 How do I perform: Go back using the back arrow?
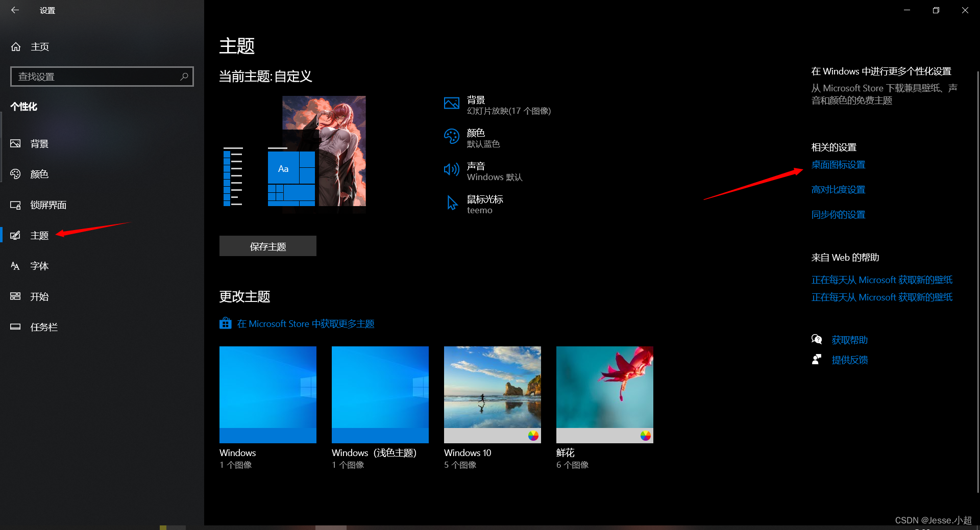[15, 10]
